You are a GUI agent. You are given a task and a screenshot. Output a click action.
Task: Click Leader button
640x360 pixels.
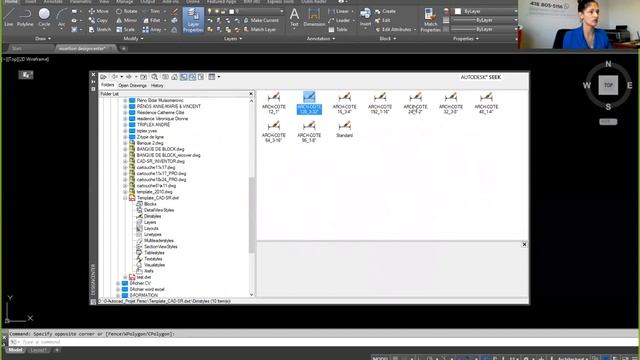339,20
